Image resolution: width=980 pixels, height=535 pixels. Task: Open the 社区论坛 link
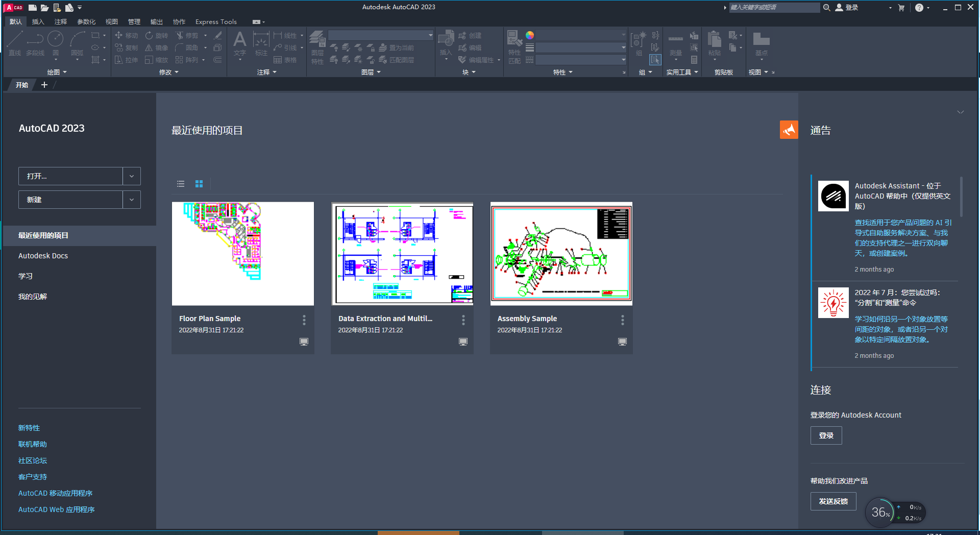tap(33, 460)
